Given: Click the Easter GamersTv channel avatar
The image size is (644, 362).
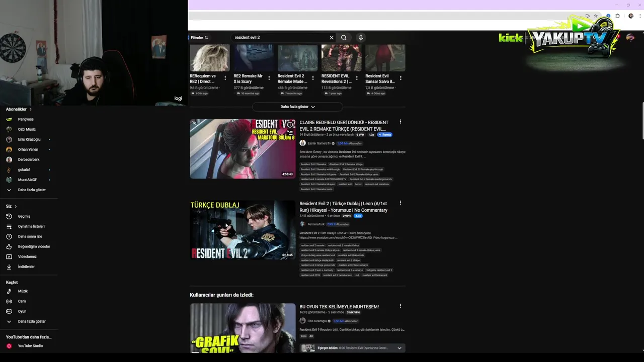Looking at the screenshot, I should pos(302,143).
